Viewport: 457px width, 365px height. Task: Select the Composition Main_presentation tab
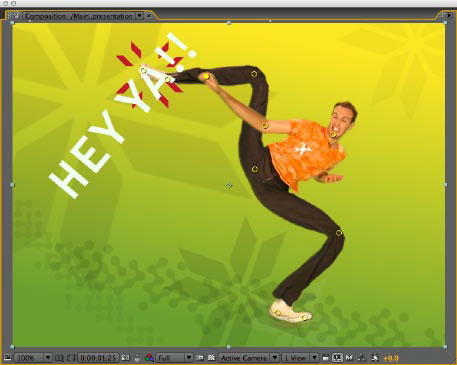[x=79, y=16]
